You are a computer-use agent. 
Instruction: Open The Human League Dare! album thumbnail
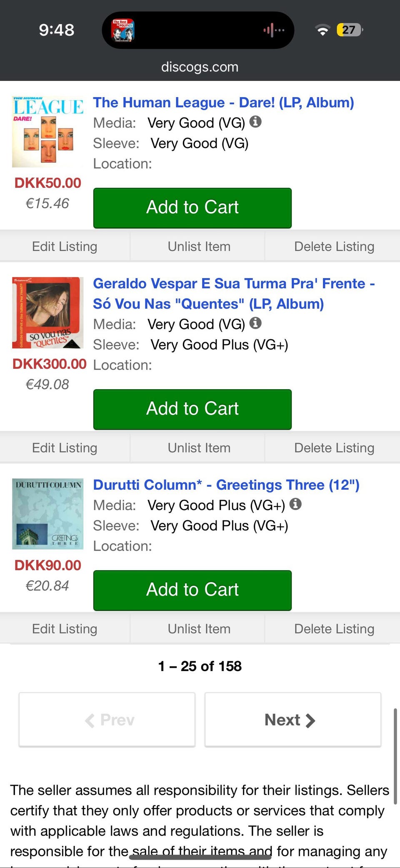pos(47,132)
